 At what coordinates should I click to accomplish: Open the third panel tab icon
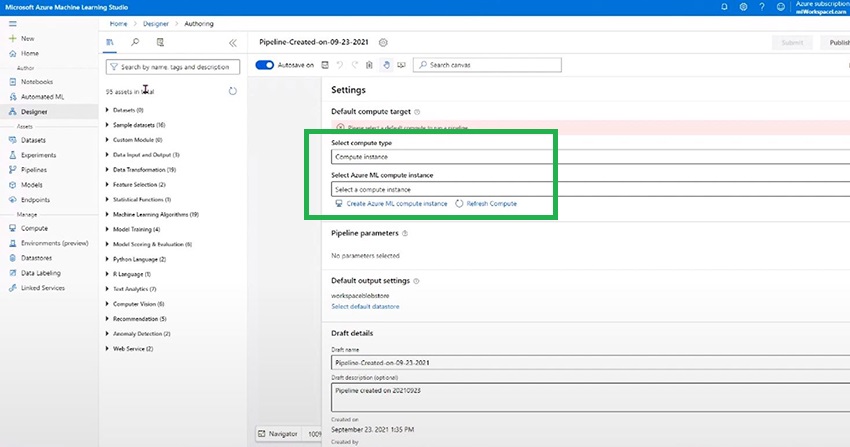pos(160,42)
